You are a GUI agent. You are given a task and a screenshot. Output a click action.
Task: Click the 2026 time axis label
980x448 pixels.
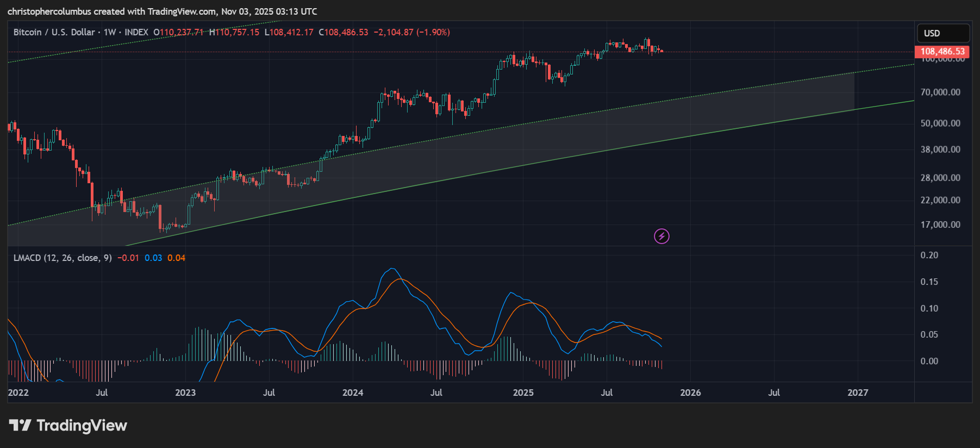[x=691, y=393]
